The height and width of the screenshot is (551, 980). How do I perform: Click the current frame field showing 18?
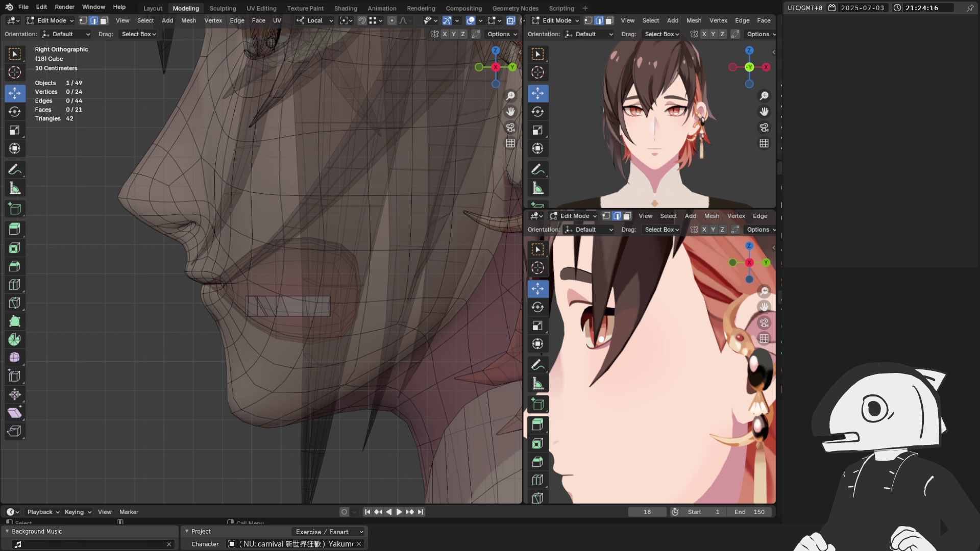pos(647,512)
